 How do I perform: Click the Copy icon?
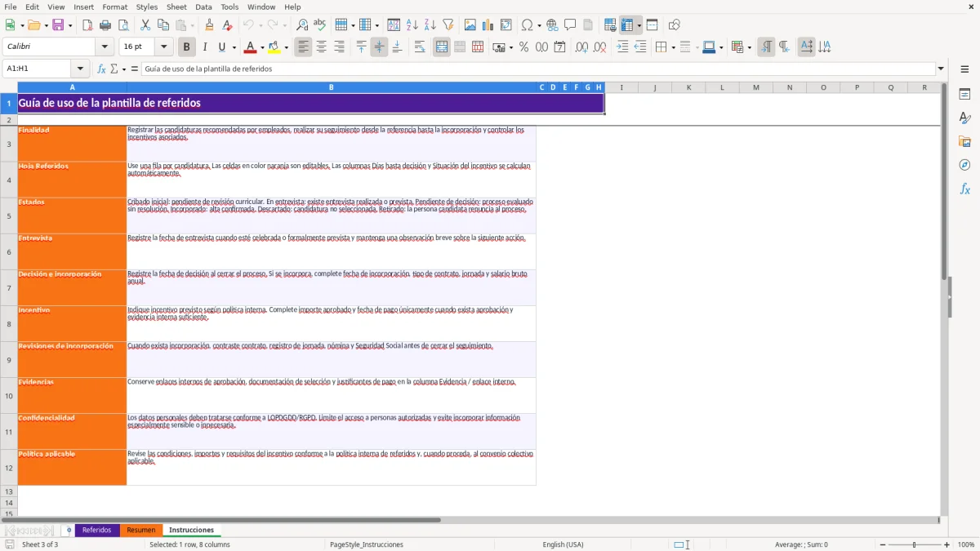coord(163,25)
